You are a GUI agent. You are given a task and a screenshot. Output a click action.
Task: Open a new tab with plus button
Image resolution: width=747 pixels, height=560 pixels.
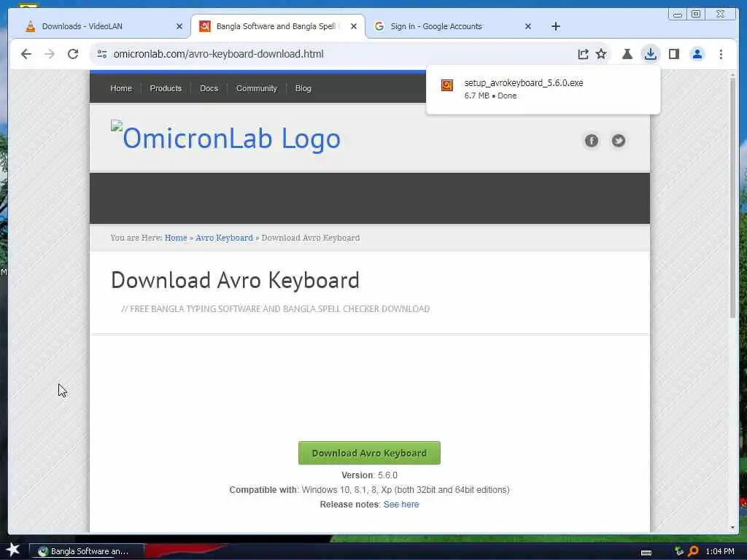pyautogui.click(x=555, y=26)
